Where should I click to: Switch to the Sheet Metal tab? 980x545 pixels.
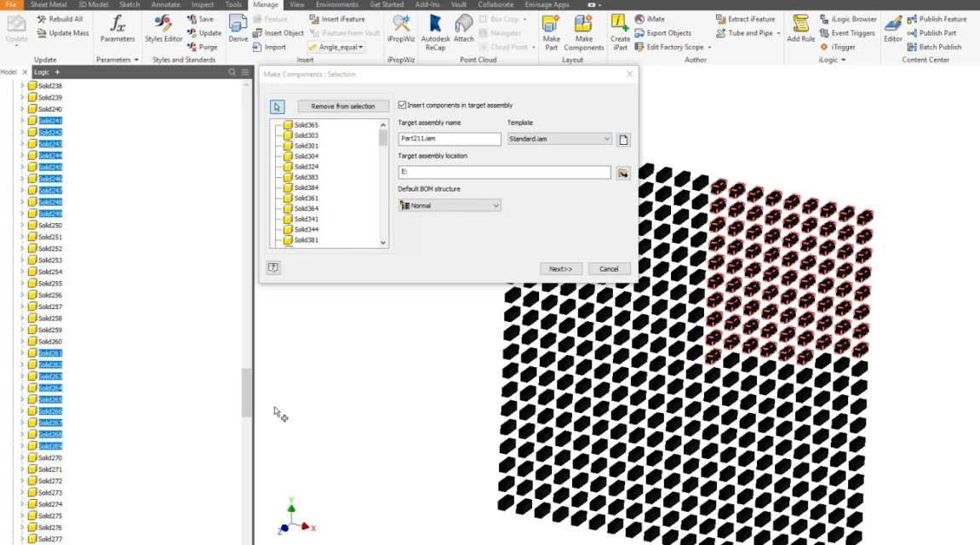click(49, 4)
